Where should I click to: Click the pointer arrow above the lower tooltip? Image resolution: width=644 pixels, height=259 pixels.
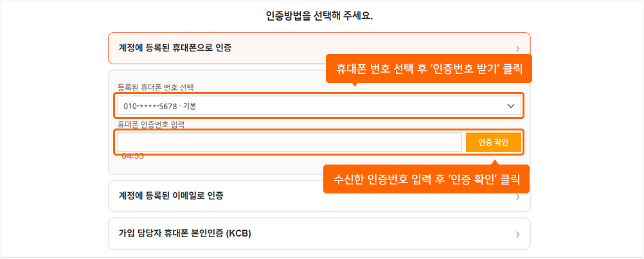[x=496, y=163]
